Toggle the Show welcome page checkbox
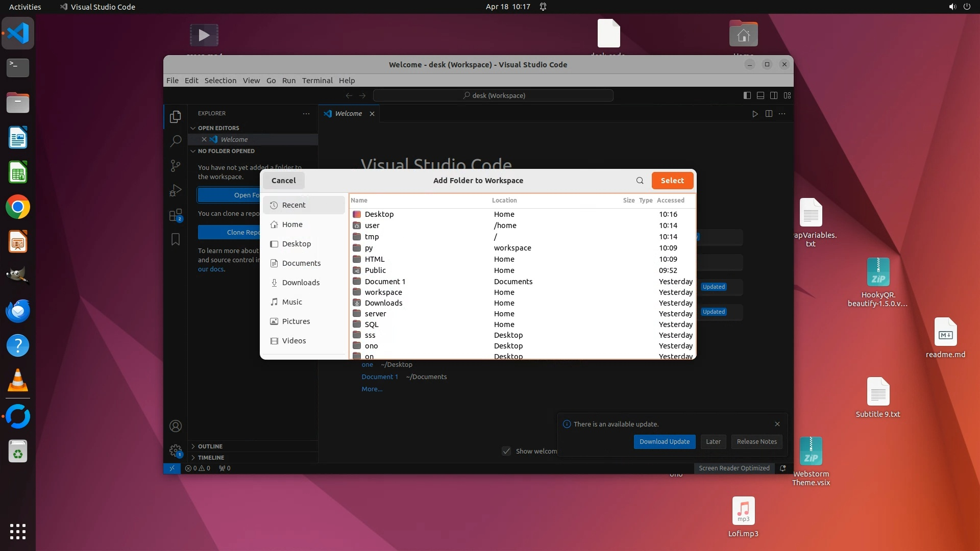Viewport: 980px width, 551px height. coord(506,451)
